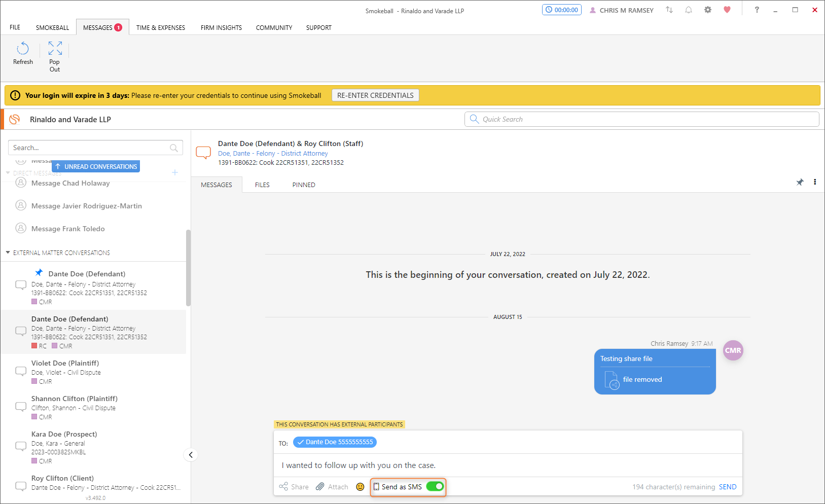The height and width of the screenshot is (504, 825).
Task: Click the red RC participant tag
Action: click(39, 346)
